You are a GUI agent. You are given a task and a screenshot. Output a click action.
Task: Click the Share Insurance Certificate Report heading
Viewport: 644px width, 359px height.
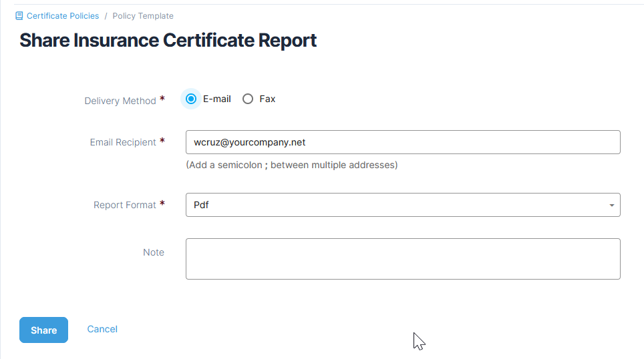click(168, 41)
